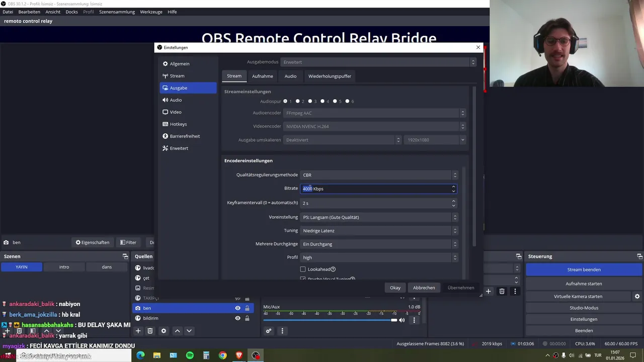Select Audiospur 3 radio button
The width and height of the screenshot is (644, 362).
click(310, 101)
